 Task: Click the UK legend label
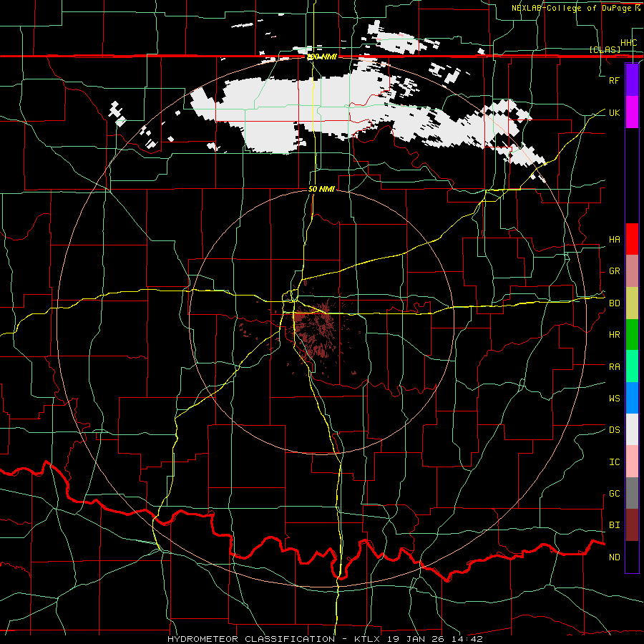coord(614,112)
